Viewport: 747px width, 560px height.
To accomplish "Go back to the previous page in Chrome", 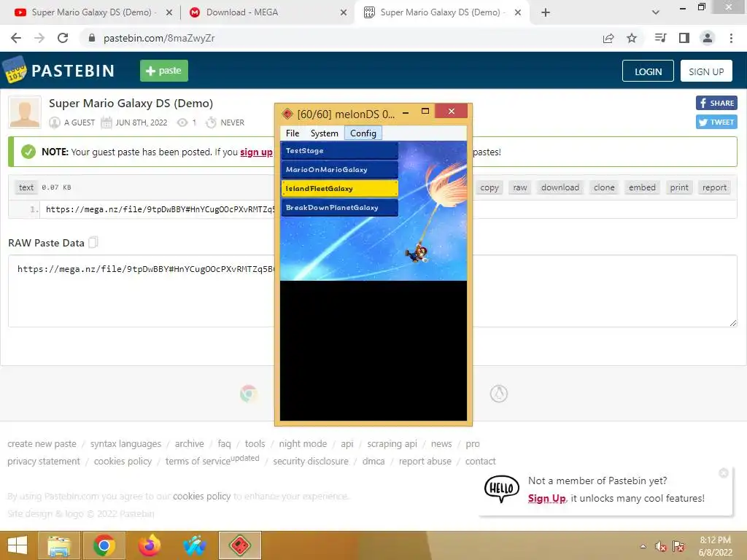I will click(16, 38).
